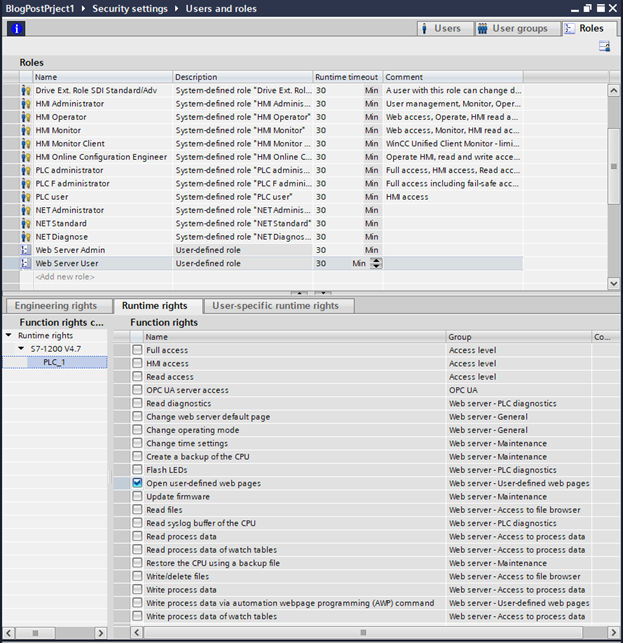Click the blue information icon
The height and width of the screenshot is (643, 623).
pyautogui.click(x=16, y=28)
